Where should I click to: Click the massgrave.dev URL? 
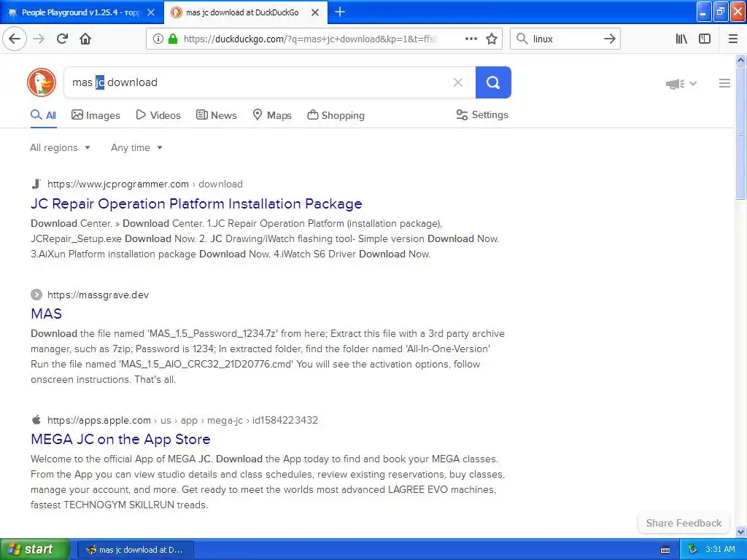(98, 295)
